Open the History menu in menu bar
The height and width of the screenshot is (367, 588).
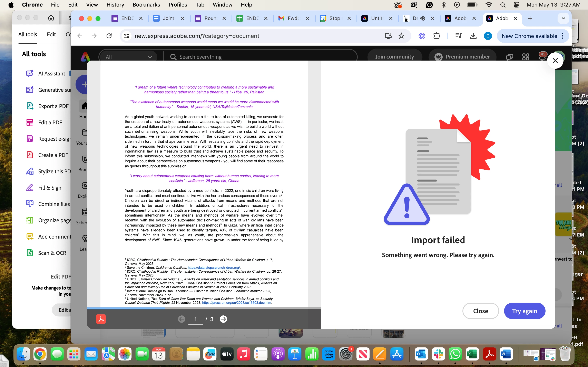[115, 5]
